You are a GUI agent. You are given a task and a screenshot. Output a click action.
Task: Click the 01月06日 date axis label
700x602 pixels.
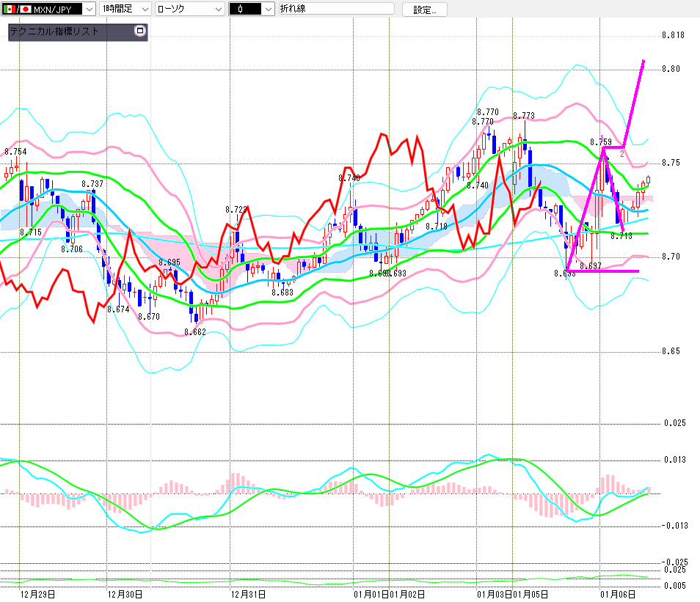click(616, 593)
